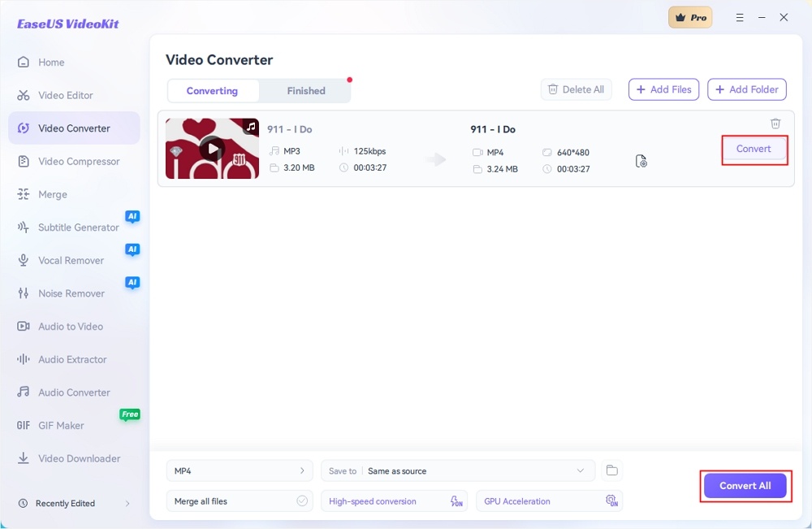
Task: Open the MP4 output format selector
Action: click(x=240, y=471)
